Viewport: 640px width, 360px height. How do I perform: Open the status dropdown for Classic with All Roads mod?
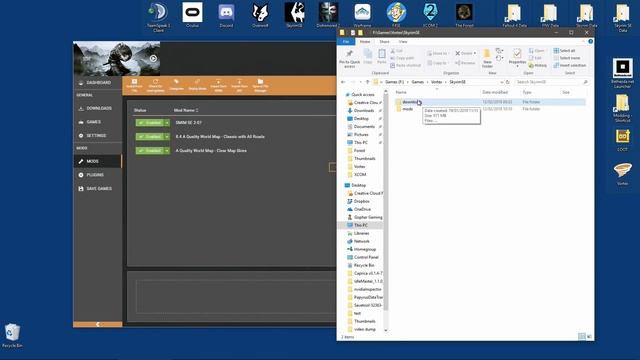pyautogui.click(x=167, y=137)
